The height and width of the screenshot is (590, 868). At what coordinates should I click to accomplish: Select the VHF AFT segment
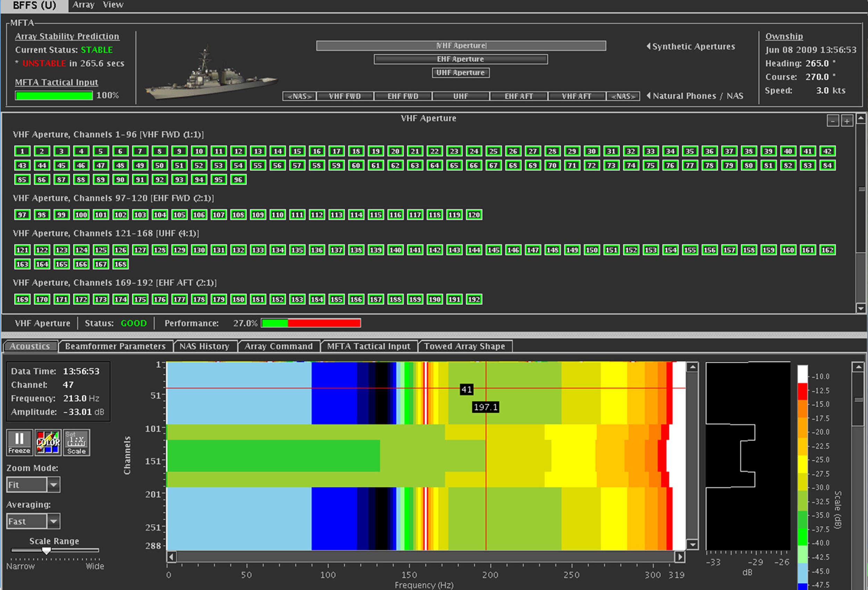click(577, 96)
